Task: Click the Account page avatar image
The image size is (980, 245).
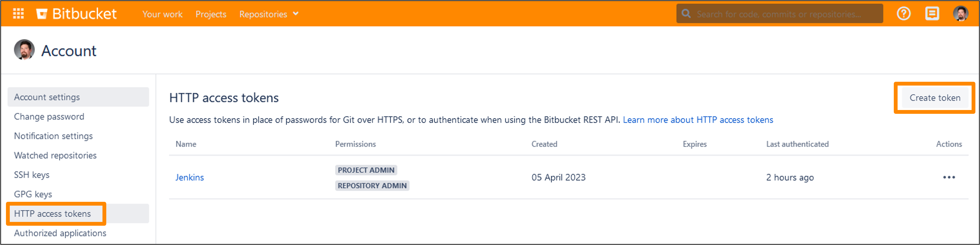Action: [x=24, y=50]
